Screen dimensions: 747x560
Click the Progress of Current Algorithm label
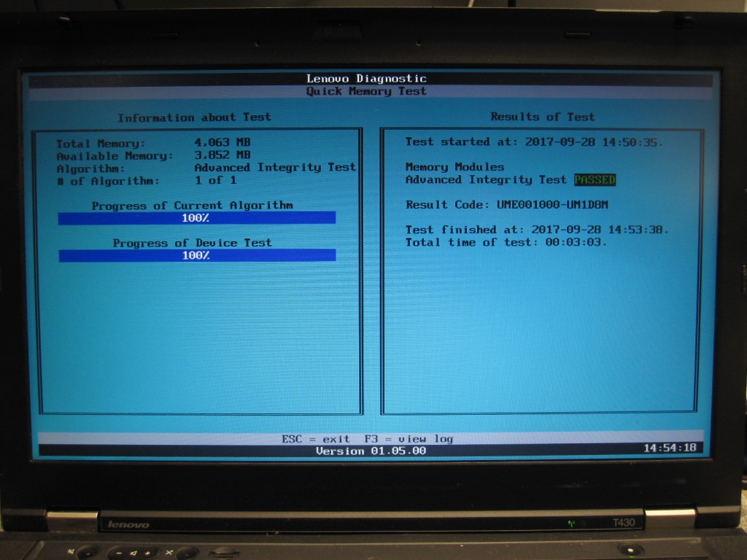point(193,205)
